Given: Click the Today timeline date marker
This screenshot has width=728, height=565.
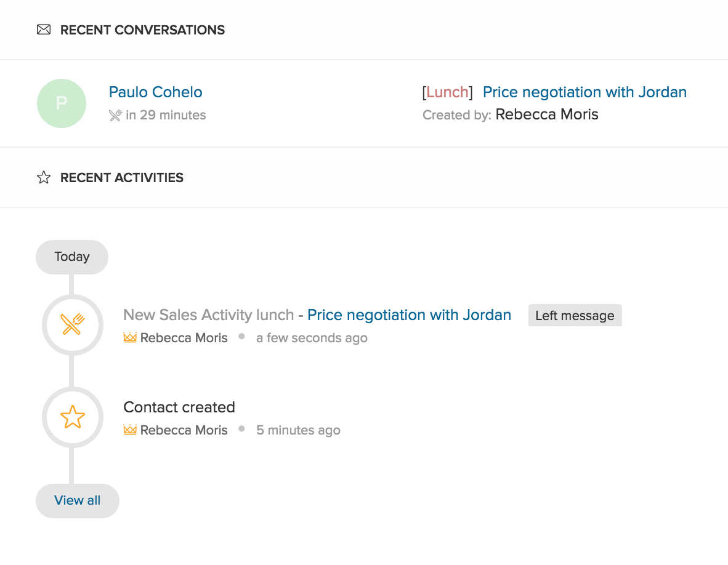Looking at the screenshot, I should pos(72,257).
